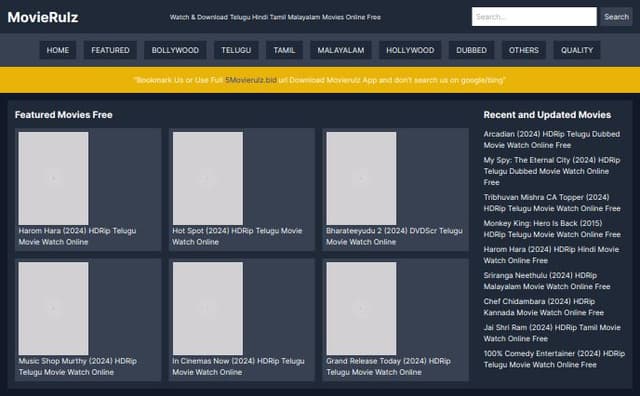Open the DUBBED menu item

pos(471,50)
